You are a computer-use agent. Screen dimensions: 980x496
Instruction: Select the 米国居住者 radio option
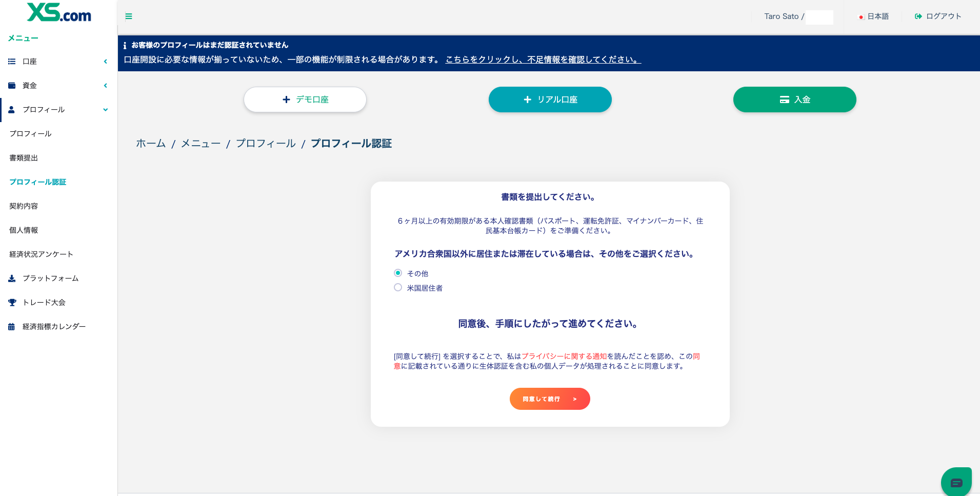click(x=398, y=287)
